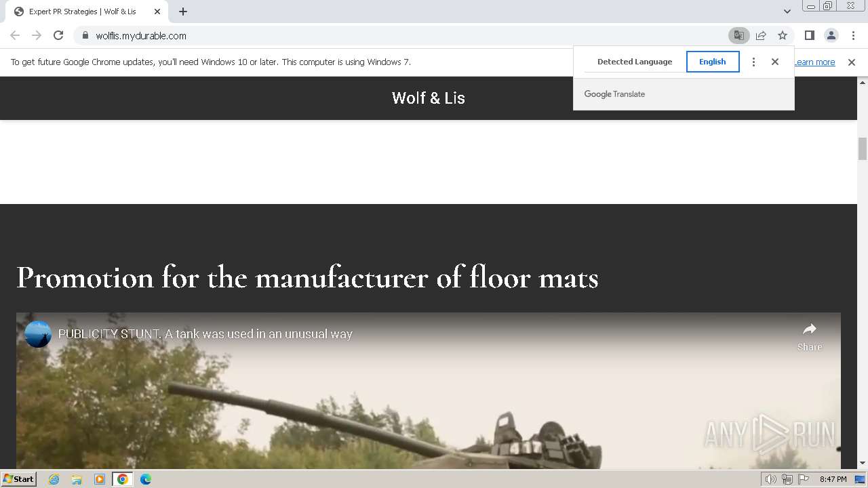The image size is (868, 488).
Task: Select the English translate tab
Action: pos(713,62)
